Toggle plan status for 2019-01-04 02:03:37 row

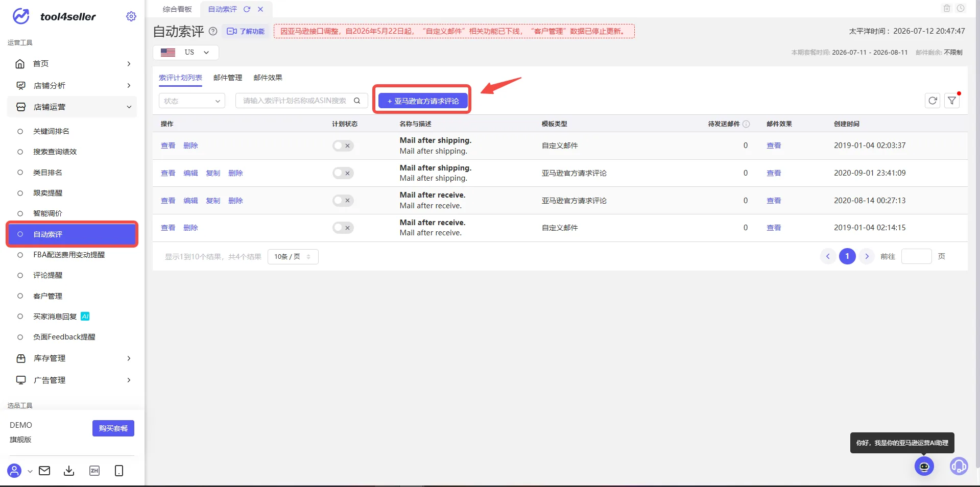(343, 145)
